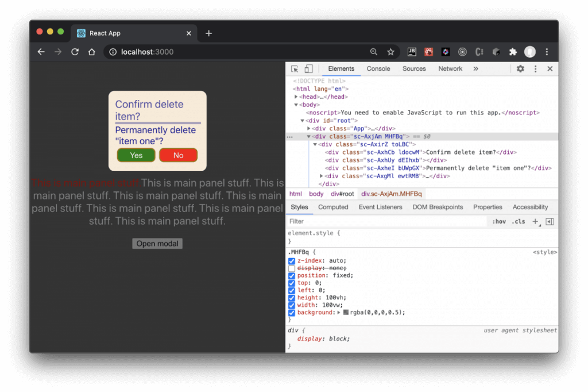Uncheck the z-index: auto property

[x=292, y=260]
